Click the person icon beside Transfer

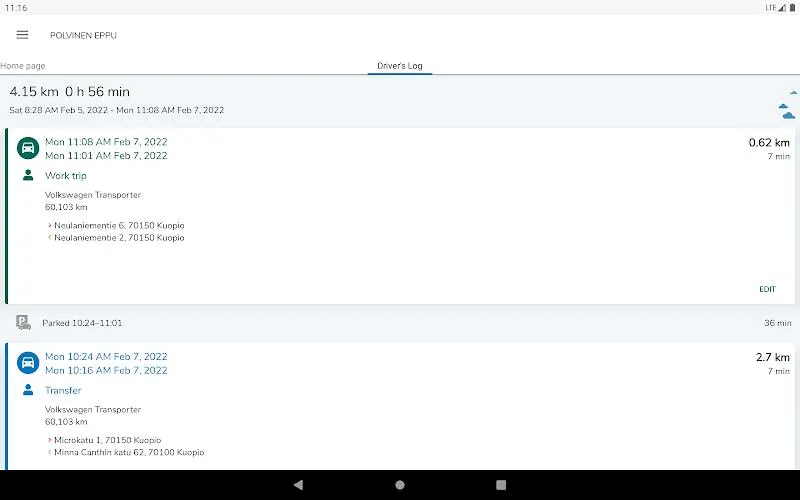pyautogui.click(x=28, y=390)
